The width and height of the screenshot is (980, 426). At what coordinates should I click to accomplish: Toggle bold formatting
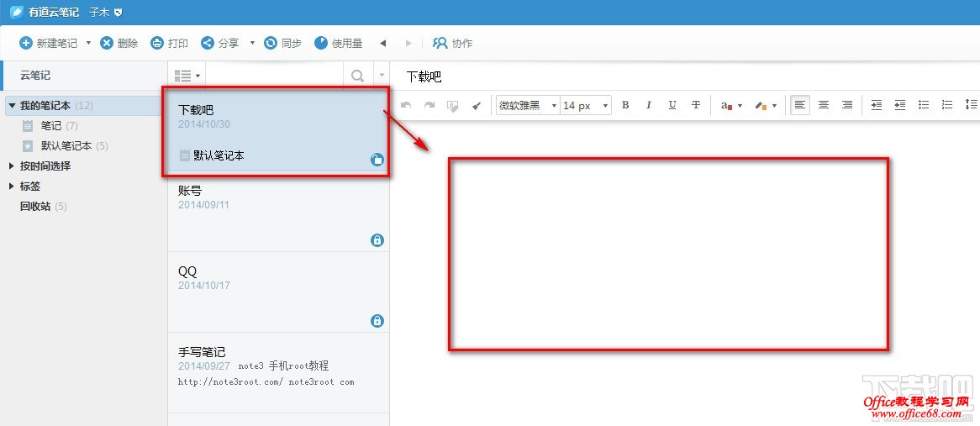[x=625, y=105]
